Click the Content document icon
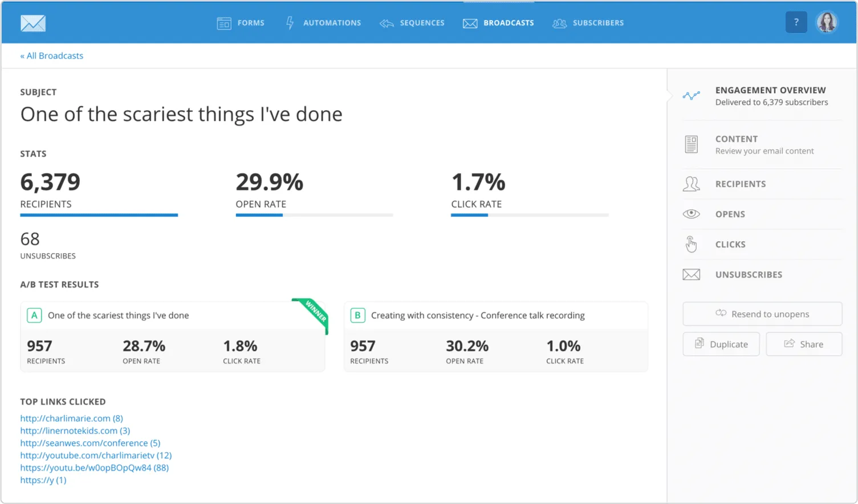The height and width of the screenshot is (504, 858). point(691,144)
